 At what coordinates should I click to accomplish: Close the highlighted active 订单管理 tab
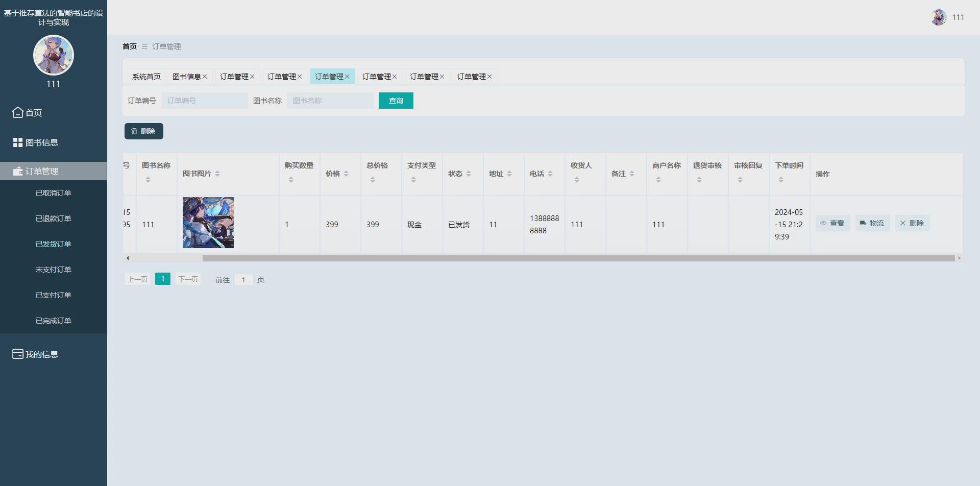pos(347,77)
